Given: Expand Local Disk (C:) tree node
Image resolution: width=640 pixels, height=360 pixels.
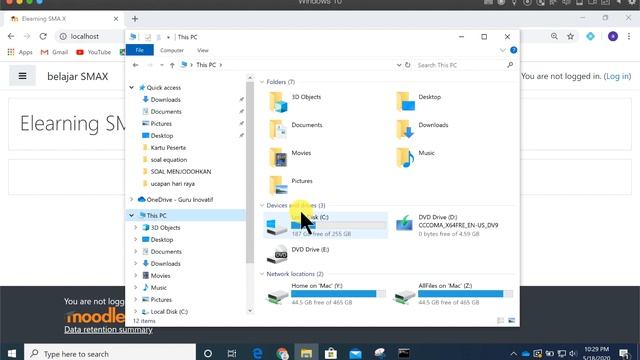Looking at the screenshot, I should 136,311.
